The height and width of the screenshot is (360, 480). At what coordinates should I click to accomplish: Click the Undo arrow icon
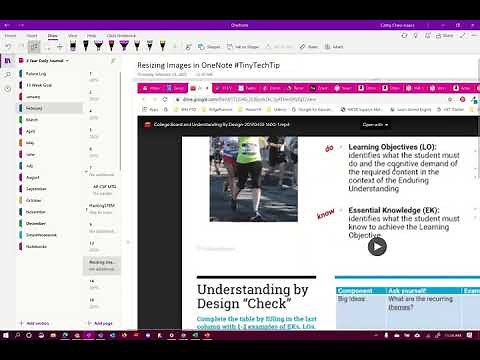click(8, 47)
